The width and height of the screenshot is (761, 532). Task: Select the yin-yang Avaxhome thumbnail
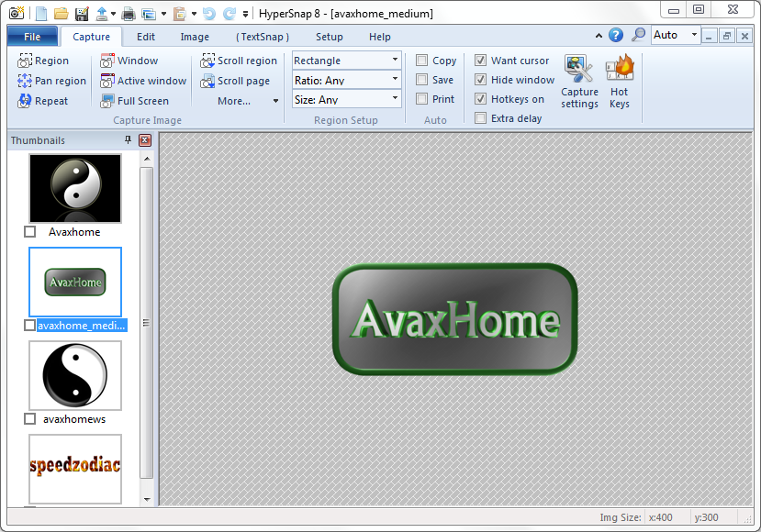coord(75,188)
